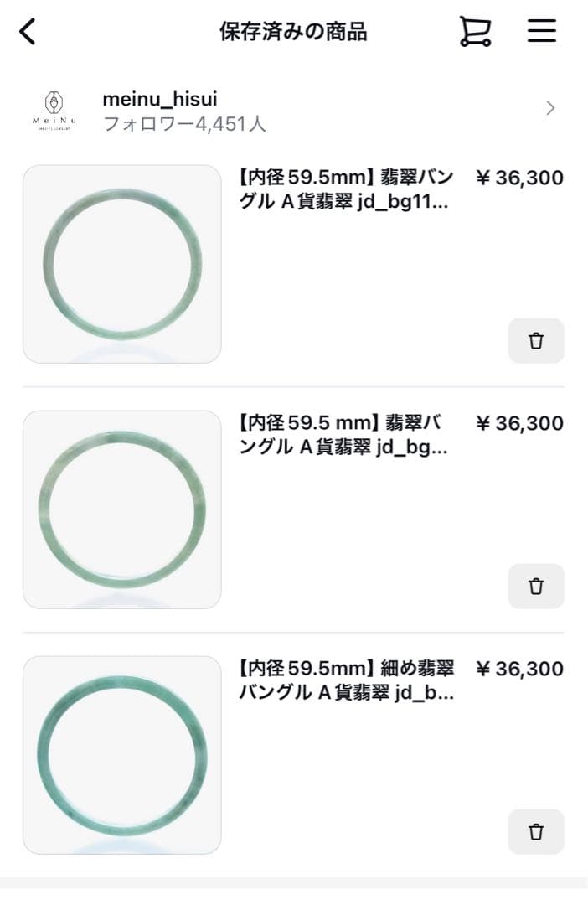Open the 保存済みの商品 header tab
This screenshot has width=588, height=905.
[294, 30]
